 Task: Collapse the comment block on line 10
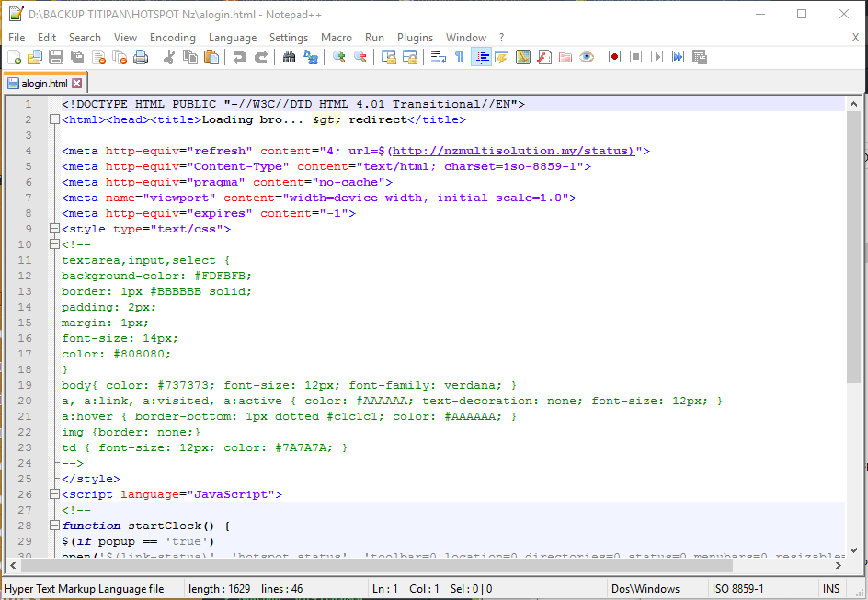tap(54, 243)
